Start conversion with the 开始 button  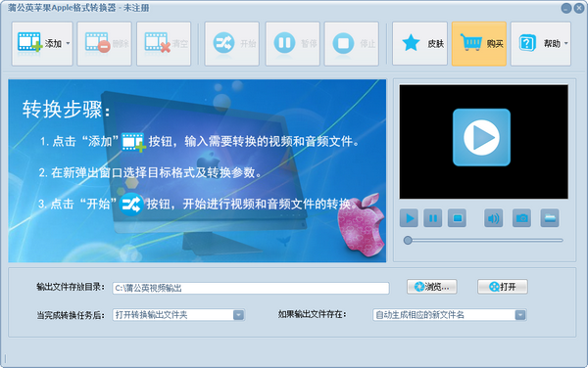pyautogui.click(x=231, y=44)
